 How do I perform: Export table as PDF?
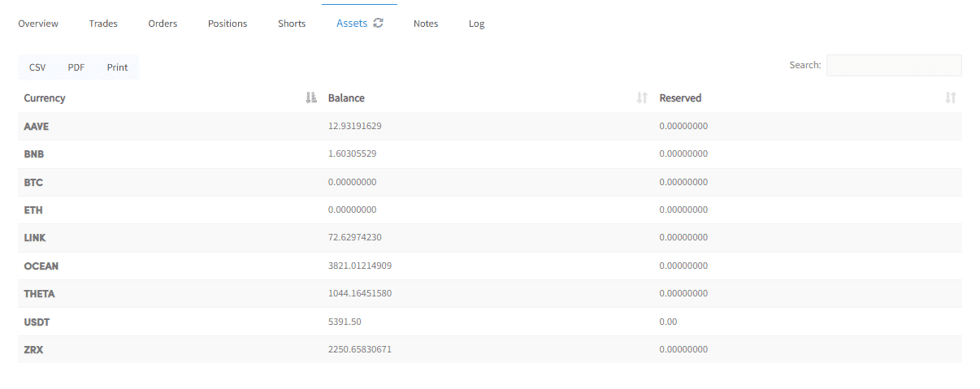76,67
